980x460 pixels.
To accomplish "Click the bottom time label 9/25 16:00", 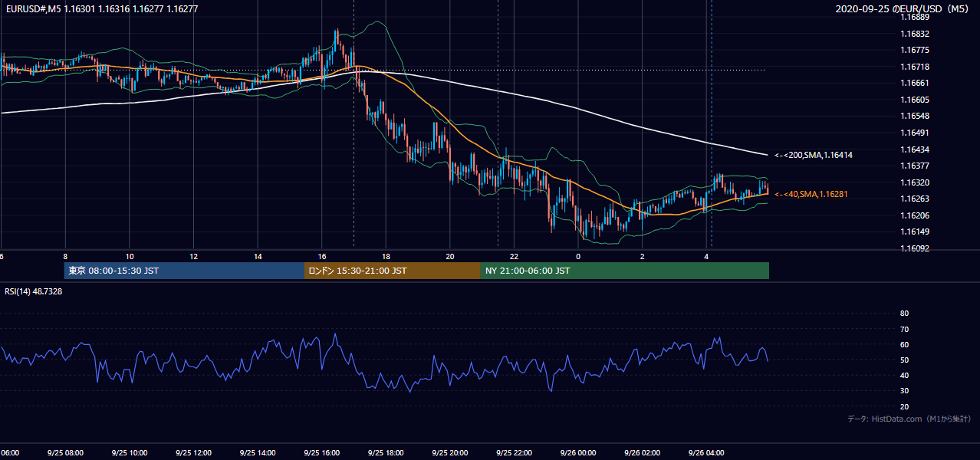I will [321, 453].
